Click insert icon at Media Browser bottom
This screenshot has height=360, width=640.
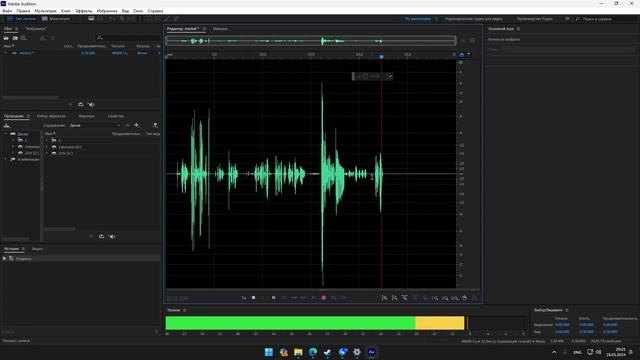coord(101,236)
